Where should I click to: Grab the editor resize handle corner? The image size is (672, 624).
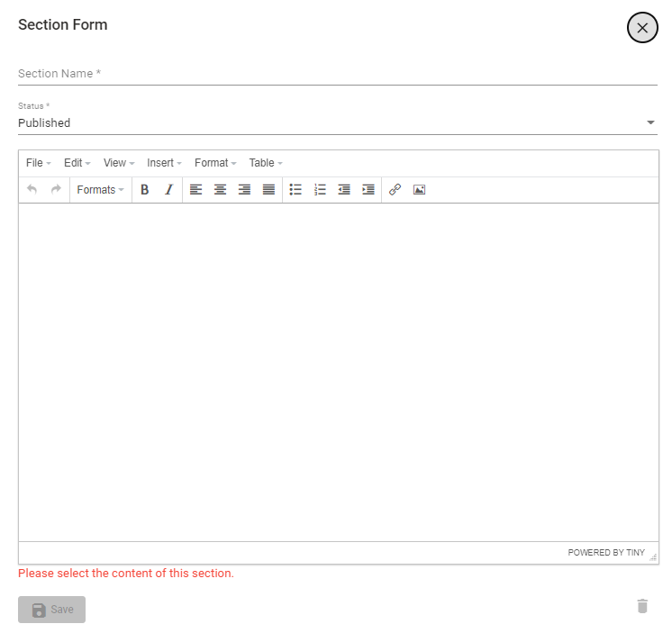(653, 557)
